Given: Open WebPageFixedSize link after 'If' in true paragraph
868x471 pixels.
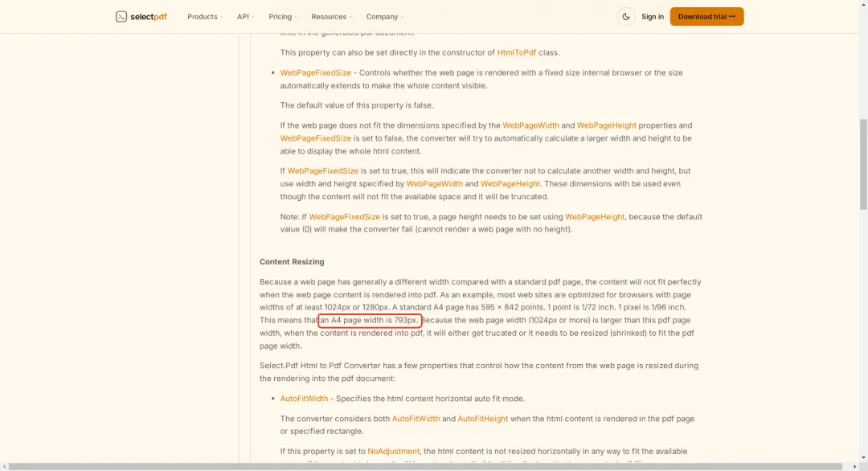Looking at the screenshot, I should click(x=323, y=171).
